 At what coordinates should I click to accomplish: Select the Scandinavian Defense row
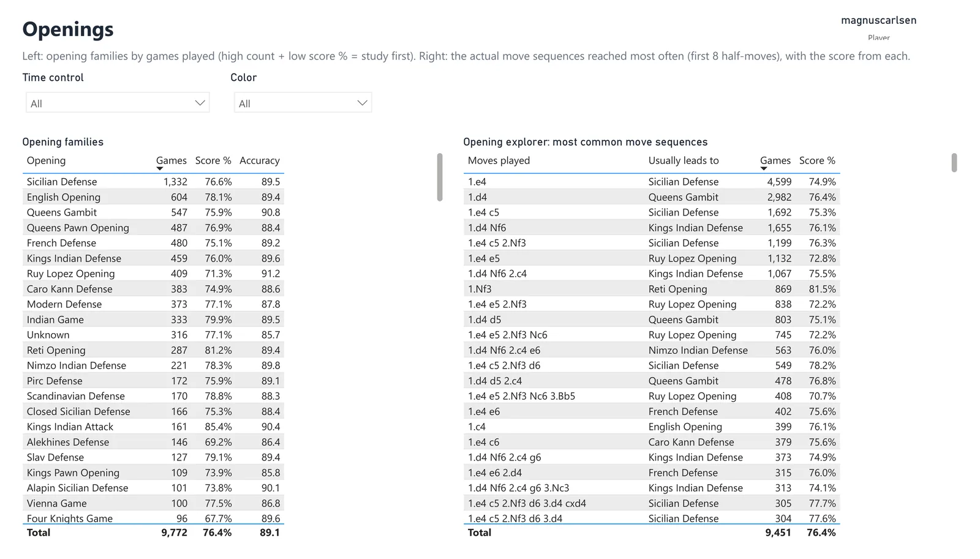[x=153, y=396]
